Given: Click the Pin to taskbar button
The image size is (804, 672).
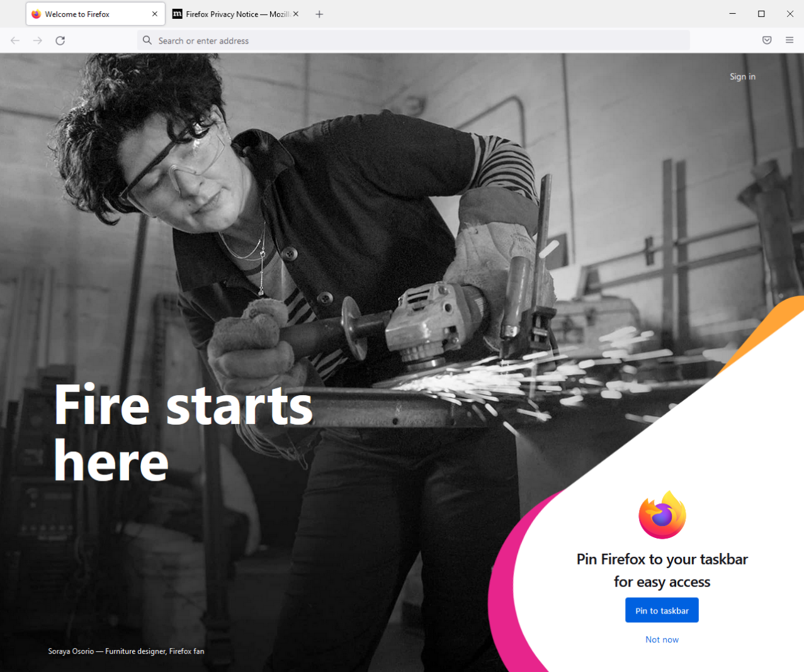Looking at the screenshot, I should 662,610.
